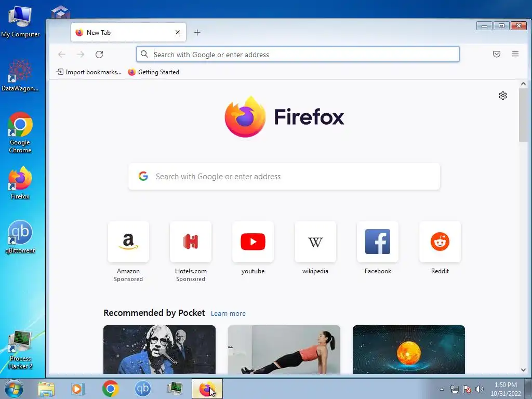Click the magnifier icon in address bar
The image size is (532, 399).
144,54
